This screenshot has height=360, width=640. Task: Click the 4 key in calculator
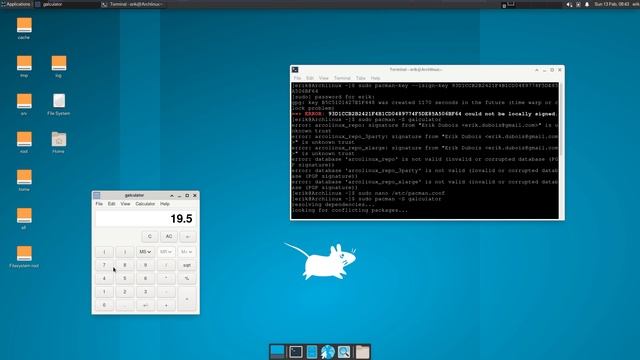pyautogui.click(x=104, y=278)
